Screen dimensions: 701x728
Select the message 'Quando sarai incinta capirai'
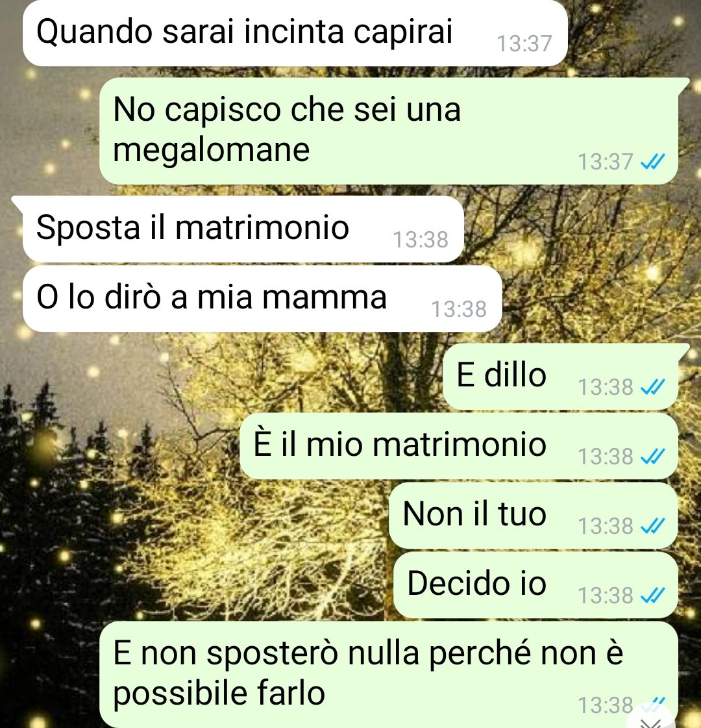(x=295, y=32)
